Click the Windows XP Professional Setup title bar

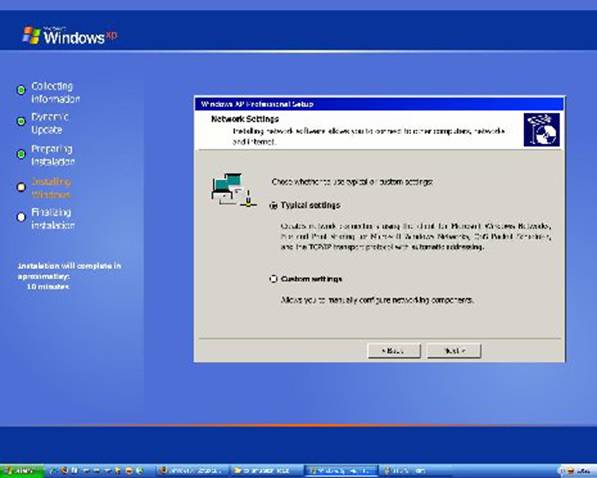click(x=379, y=104)
